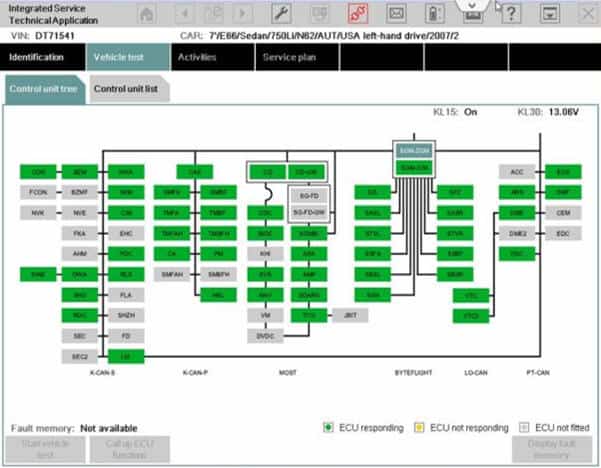This screenshot has height=468, width=601.
Task: Click the question mark help icon
Action: (511, 13)
